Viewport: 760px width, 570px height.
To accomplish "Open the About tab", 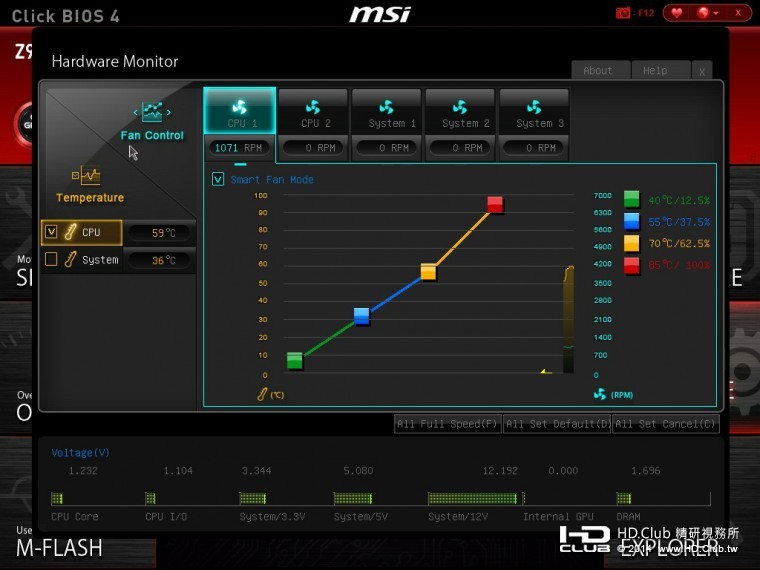I will (x=601, y=70).
